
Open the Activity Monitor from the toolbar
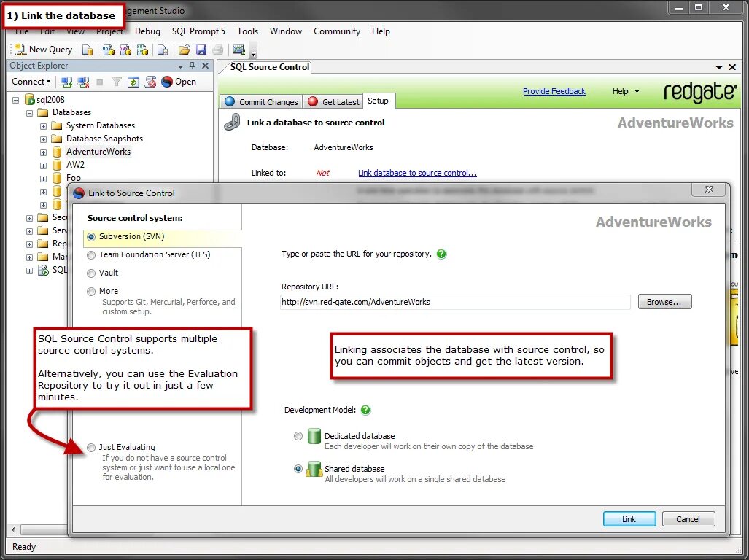pyautogui.click(x=238, y=50)
